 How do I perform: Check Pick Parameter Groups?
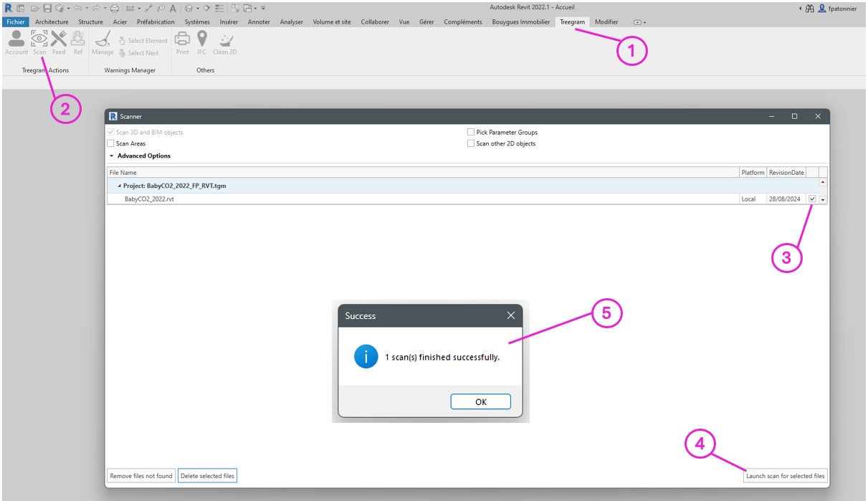[470, 132]
